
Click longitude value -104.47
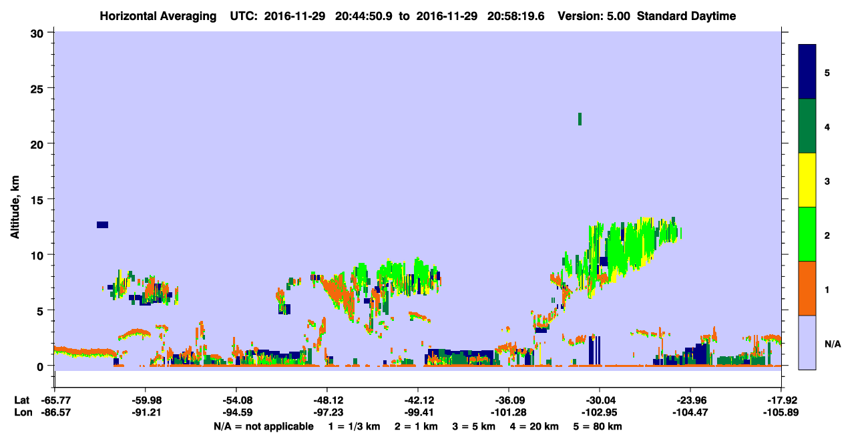[x=690, y=412]
